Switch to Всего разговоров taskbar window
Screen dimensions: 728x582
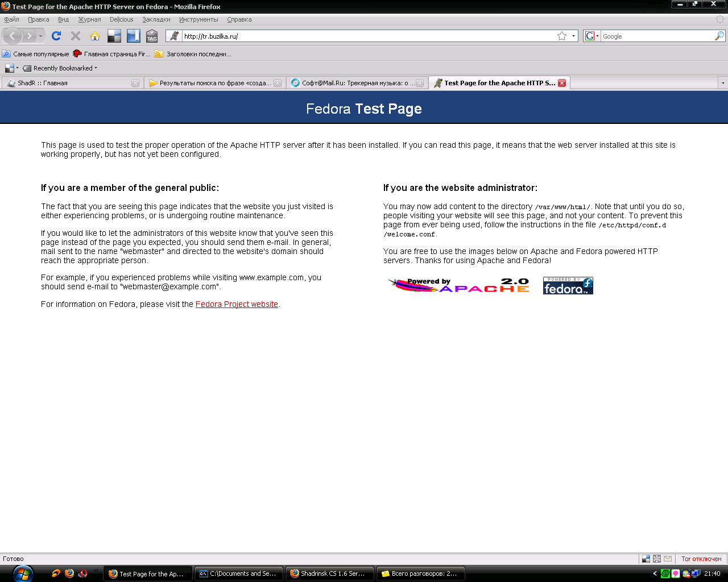[x=420, y=574]
